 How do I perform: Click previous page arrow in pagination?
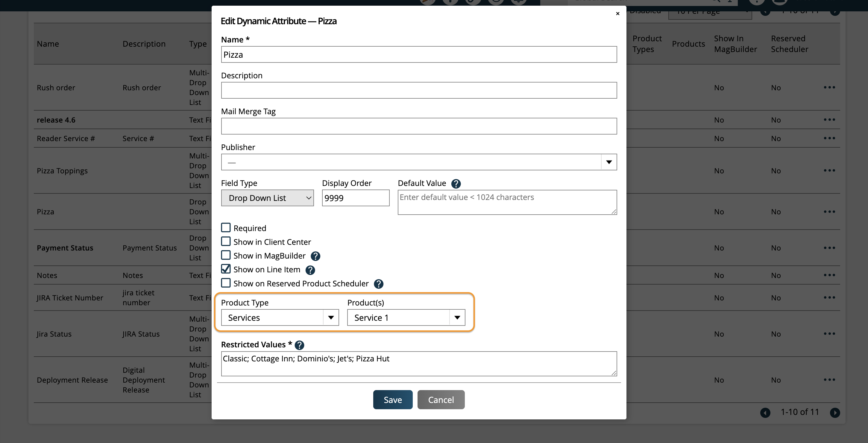[x=765, y=413]
